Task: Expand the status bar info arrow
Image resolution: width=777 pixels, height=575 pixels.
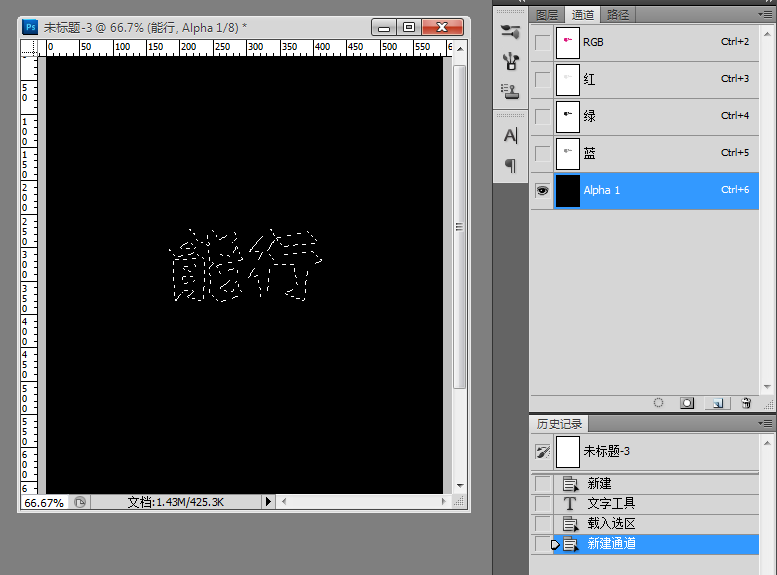Action: pyautogui.click(x=268, y=502)
